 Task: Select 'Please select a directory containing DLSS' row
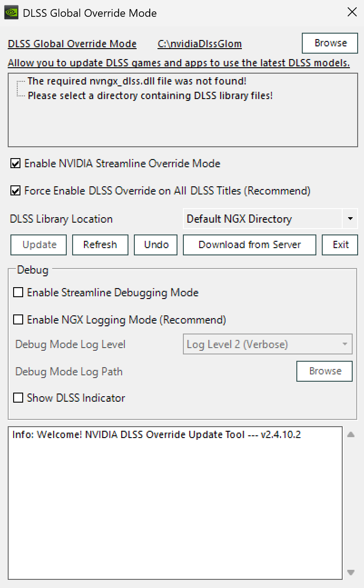[x=150, y=96]
